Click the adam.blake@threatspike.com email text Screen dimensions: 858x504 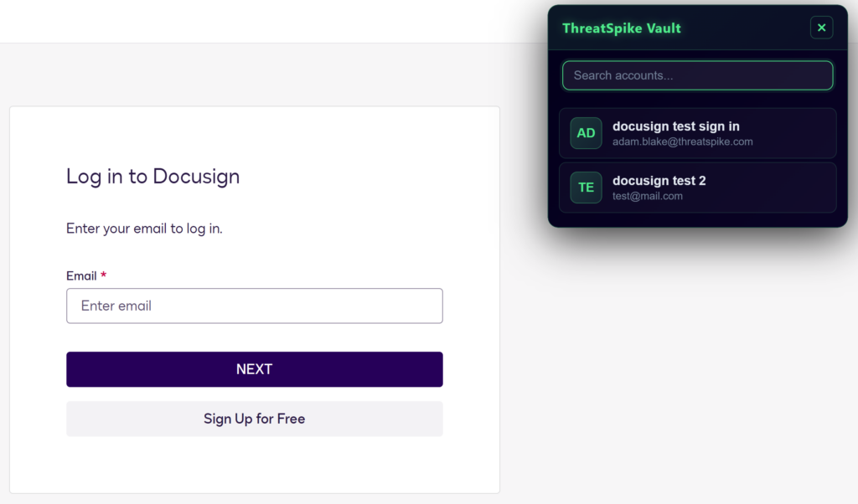click(682, 141)
